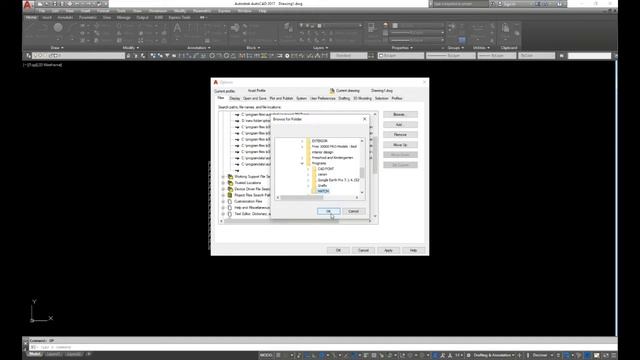Expand the Draw panel dropdown
640x360 pixels.
[x=56, y=48]
